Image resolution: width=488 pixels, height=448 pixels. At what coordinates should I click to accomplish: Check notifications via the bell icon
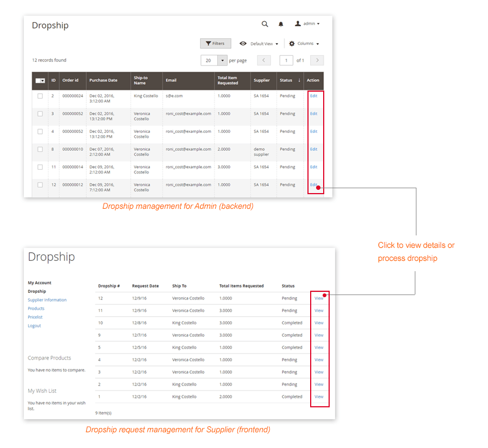coord(280,24)
